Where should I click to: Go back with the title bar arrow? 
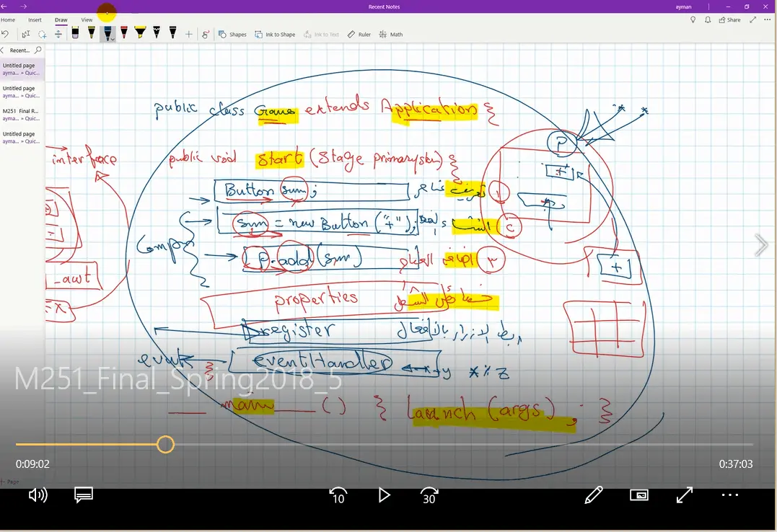4,6
